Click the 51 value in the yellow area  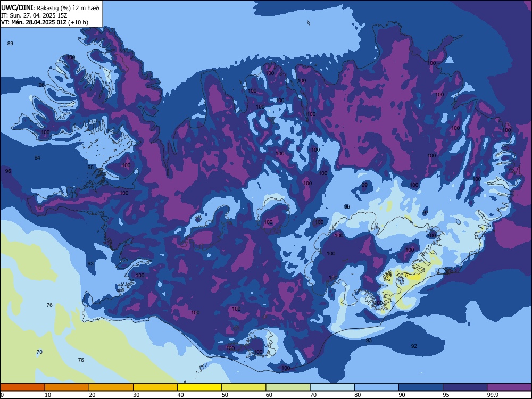(408, 276)
